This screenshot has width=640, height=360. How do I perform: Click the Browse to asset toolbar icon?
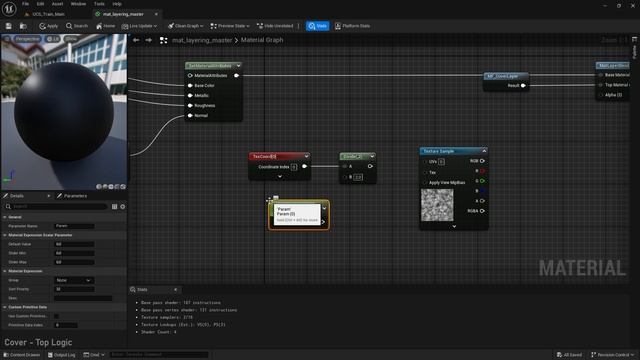coord(23,26)
